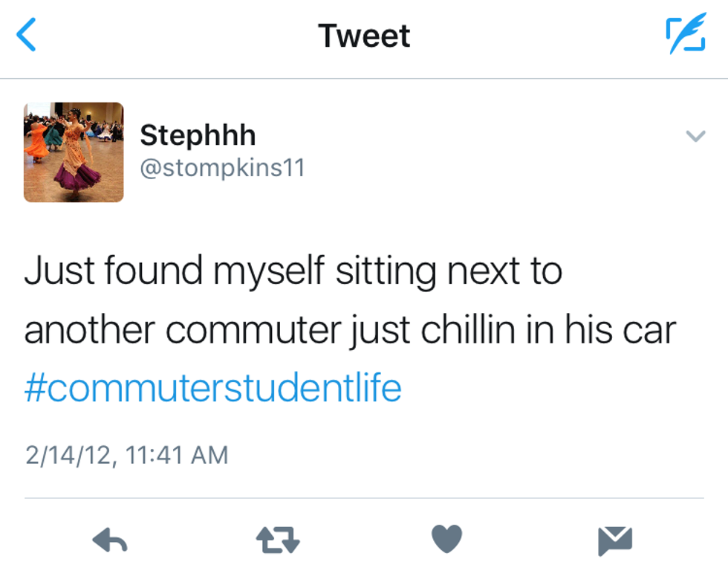Open Stephhh's profile picture
This screenshot has width=728, height=579.
[x=74, y=152]
